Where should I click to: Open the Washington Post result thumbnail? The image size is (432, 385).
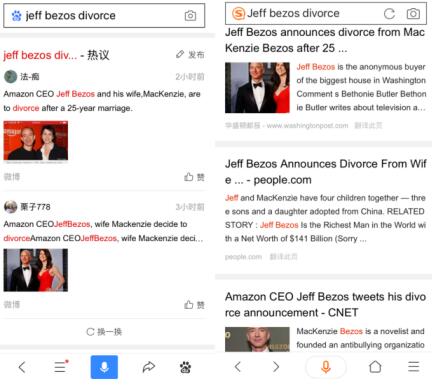click(x=257, y=88)
